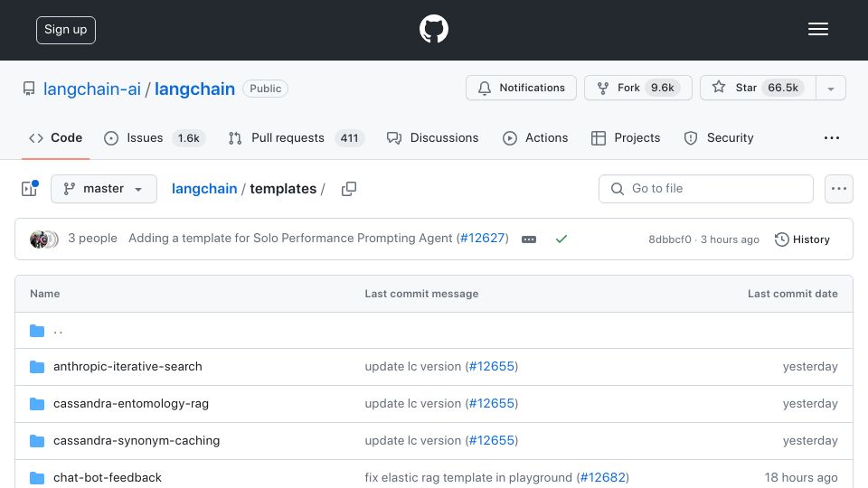This screenshot has height=488, width=868.
Task: Click the anthropic-iterative-search folder icon
Action: [x=37, y=367]
